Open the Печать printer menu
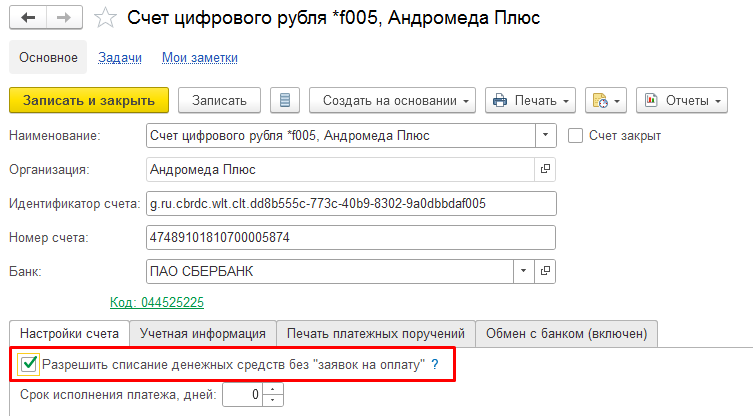 (531, 100)
